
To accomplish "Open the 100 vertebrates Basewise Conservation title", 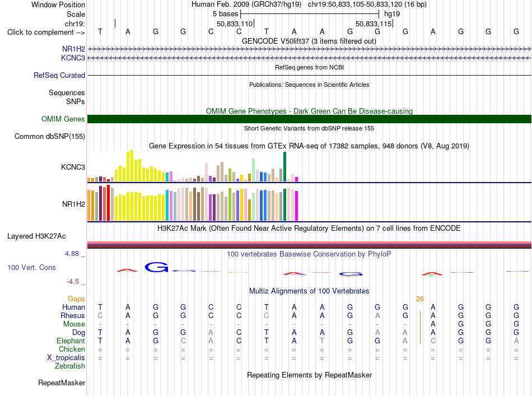I will point(309,254).
